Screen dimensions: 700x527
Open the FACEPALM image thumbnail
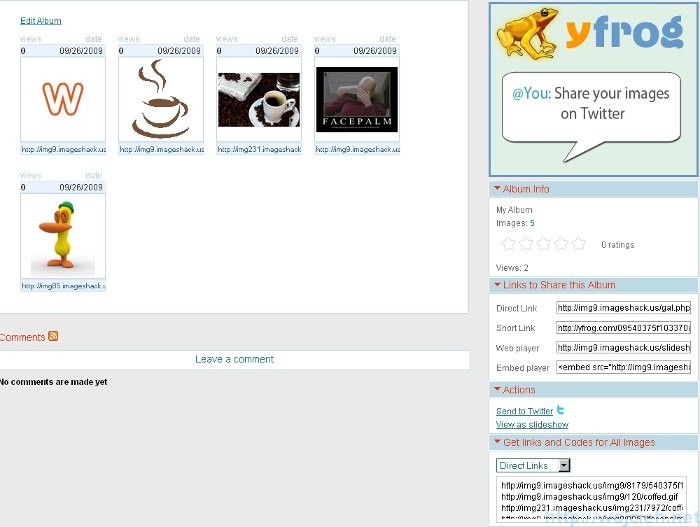(357, 99)
